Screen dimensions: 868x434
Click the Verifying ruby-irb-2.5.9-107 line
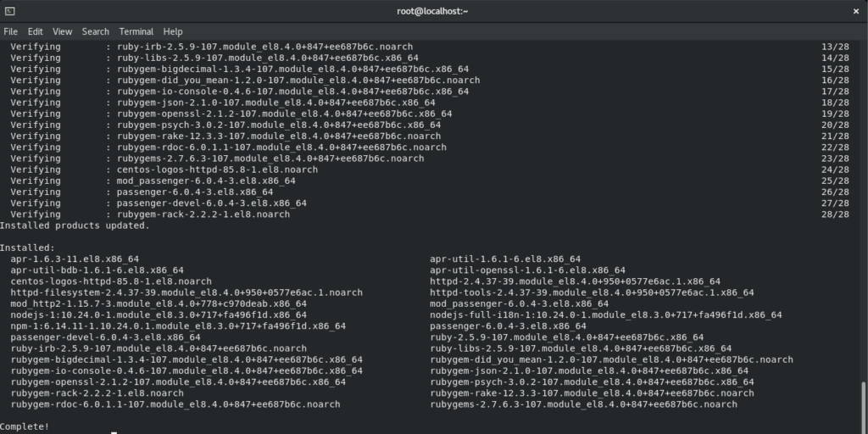pos(430,47)
